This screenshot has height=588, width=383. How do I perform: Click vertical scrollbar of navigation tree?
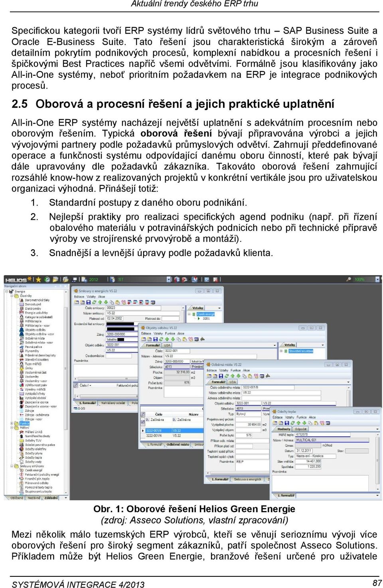tap(66, 391)
